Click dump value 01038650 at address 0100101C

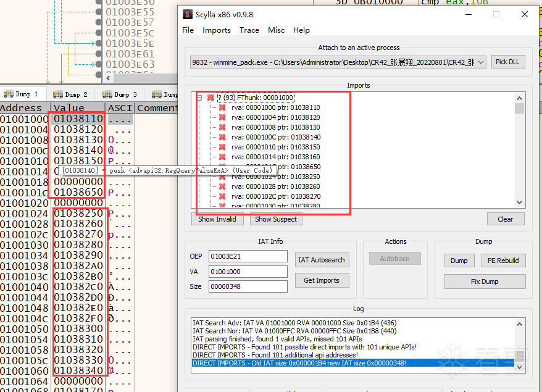pos(78,193)
